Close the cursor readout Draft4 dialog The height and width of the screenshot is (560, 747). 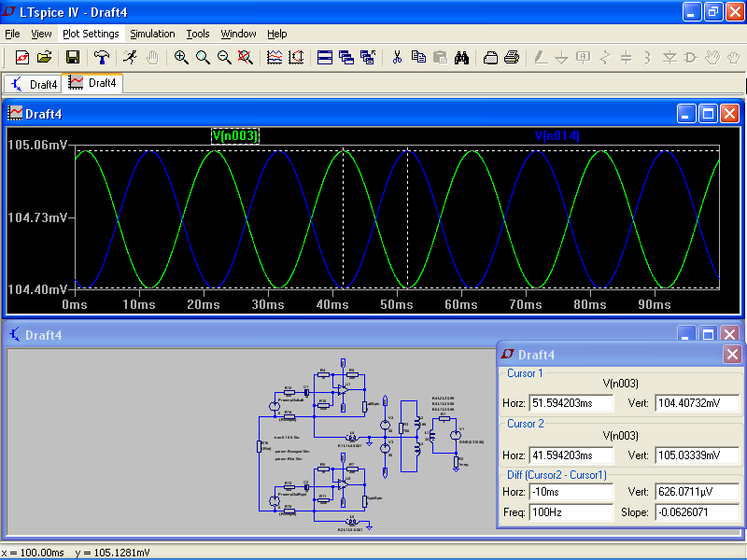tap(732, 355)
